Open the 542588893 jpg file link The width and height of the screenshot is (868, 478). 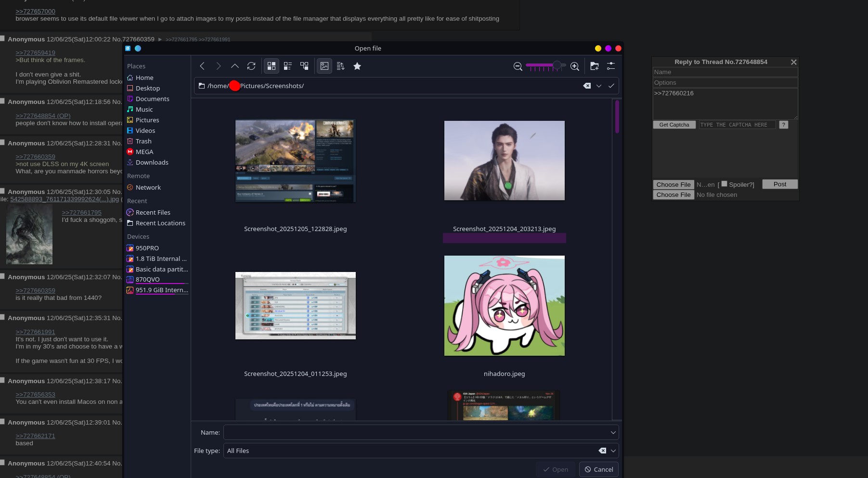(x=65, y=199)
